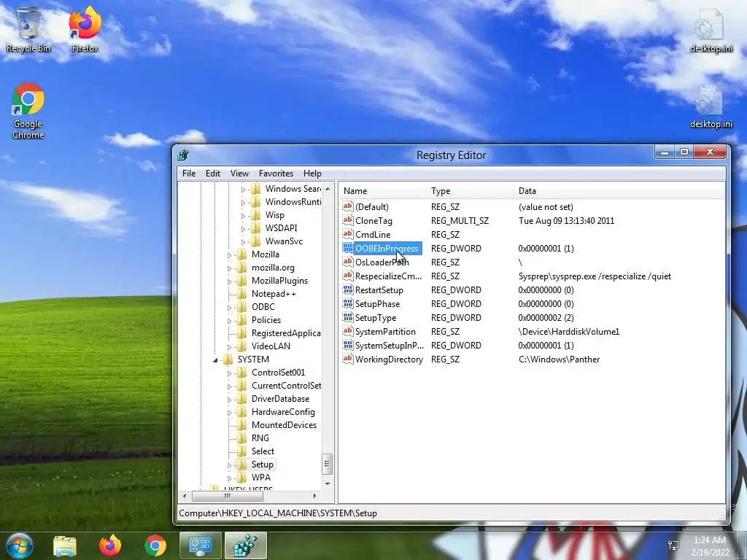Screen dimensions: 747x560
Task: Launch Chrome from the taskbar
Action: click(155, 545)
